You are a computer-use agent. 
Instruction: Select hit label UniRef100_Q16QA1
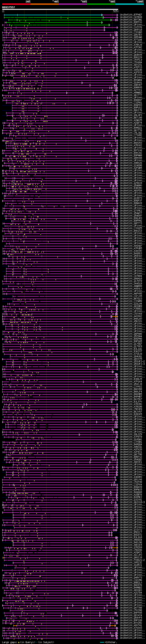coord(131,439)
